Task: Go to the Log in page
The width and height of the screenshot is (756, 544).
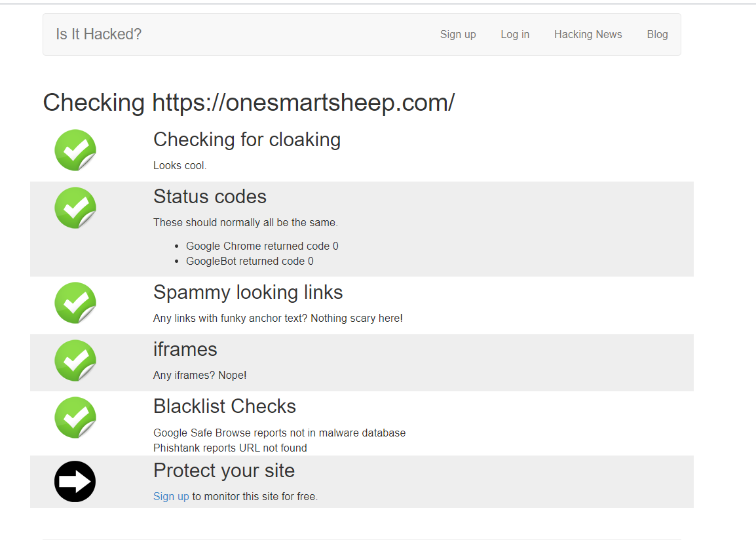Action: click(x=515, y=34)
